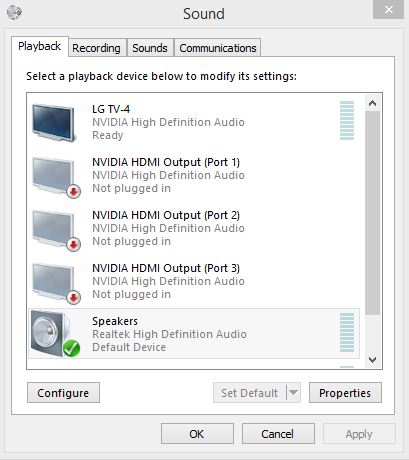Open the Sounds tab
Screen dimensions: 409x460
coord(150,48)
